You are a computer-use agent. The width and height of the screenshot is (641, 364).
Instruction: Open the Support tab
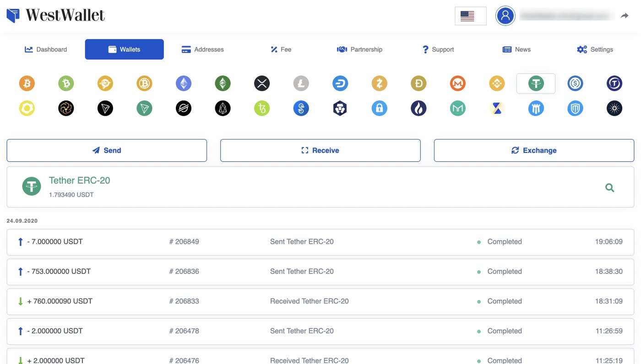438,49
